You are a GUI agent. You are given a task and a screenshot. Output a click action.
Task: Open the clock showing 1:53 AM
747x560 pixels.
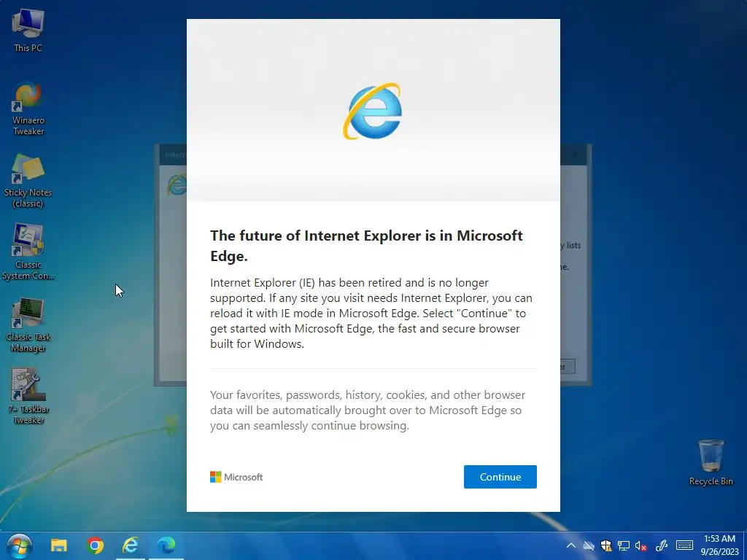point(719,545)
